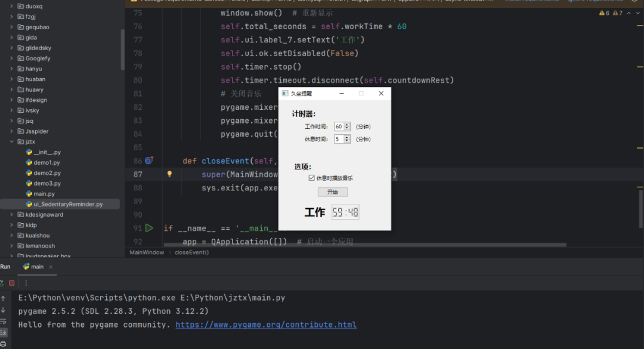
Task: Increase 休息时间 using the up stepper arrow
Action: click(347, 137)
